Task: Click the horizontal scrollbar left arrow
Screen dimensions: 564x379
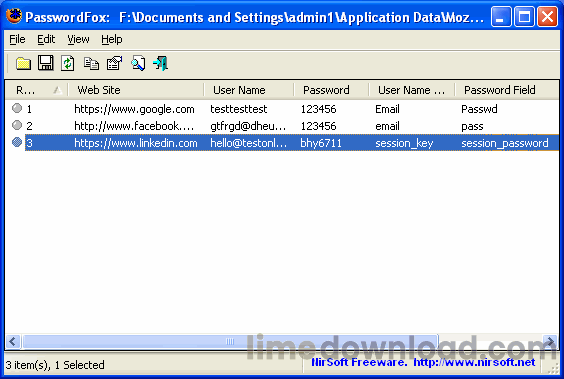Action: tap(13, 341)
